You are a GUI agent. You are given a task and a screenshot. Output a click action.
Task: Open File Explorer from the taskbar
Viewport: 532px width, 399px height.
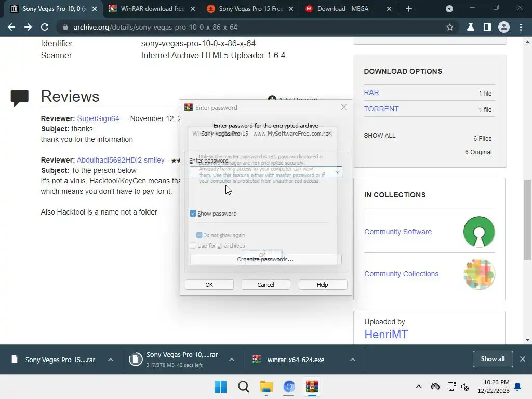pos(267,387)
